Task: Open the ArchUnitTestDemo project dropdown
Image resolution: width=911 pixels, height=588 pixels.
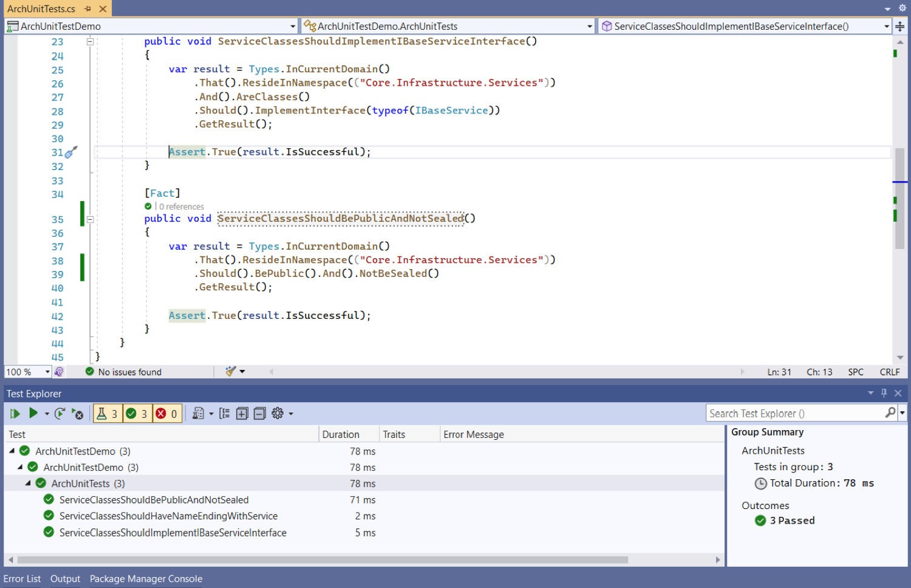Action: 151,26
